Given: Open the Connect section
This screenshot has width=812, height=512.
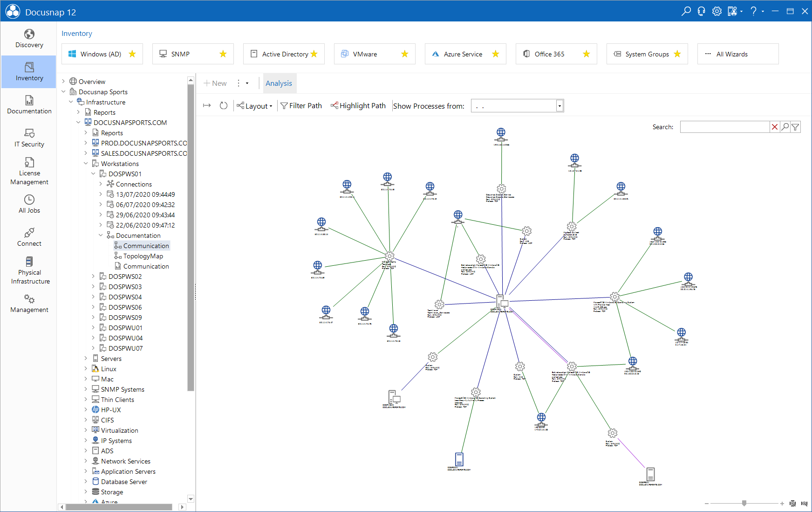Looking at the screenshot, I should pos(29,237).
